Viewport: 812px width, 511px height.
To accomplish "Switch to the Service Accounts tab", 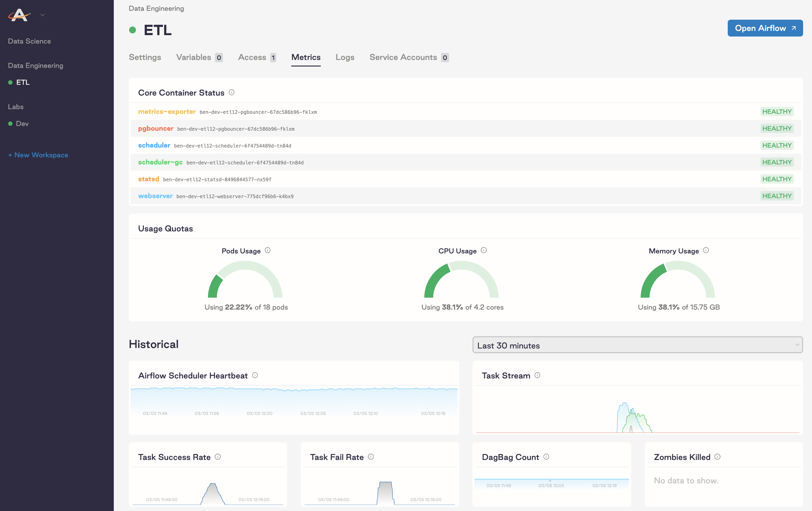I will pos(403,57).
